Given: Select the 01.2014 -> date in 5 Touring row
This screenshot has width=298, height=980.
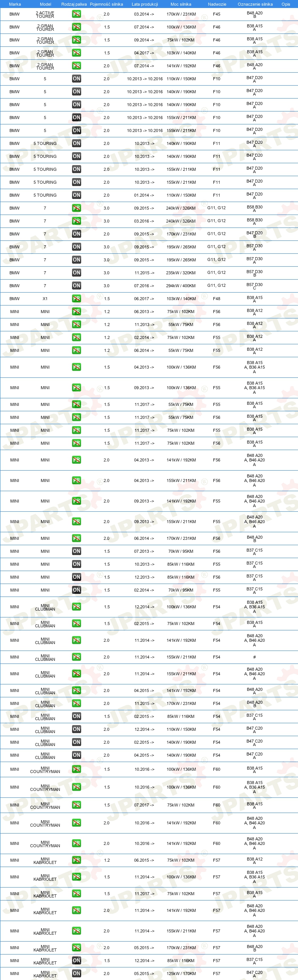Looking at the screenshot, I should pos(144,195).
